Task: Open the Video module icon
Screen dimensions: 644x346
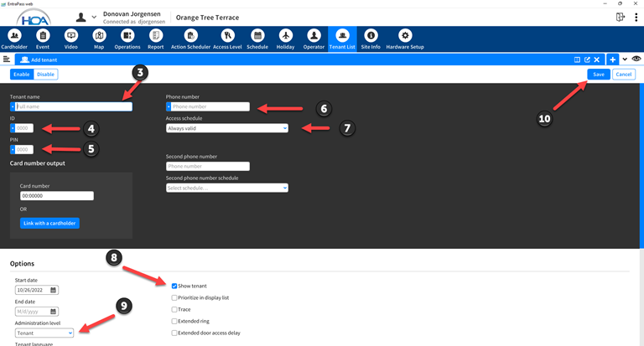Action: tap(71, 35)
